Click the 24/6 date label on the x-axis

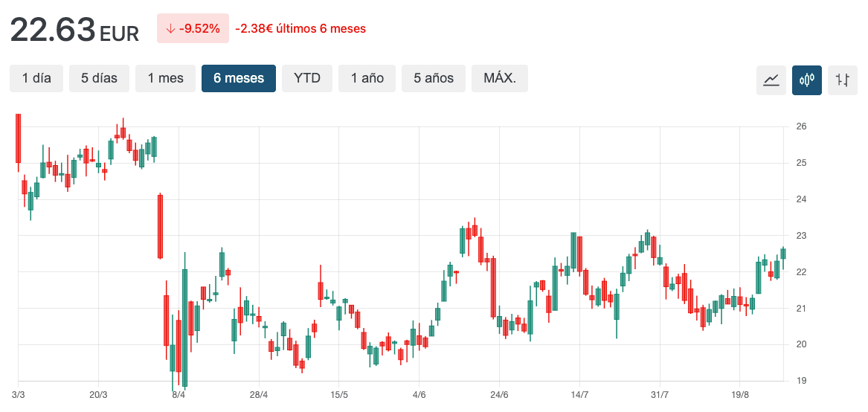499,394
